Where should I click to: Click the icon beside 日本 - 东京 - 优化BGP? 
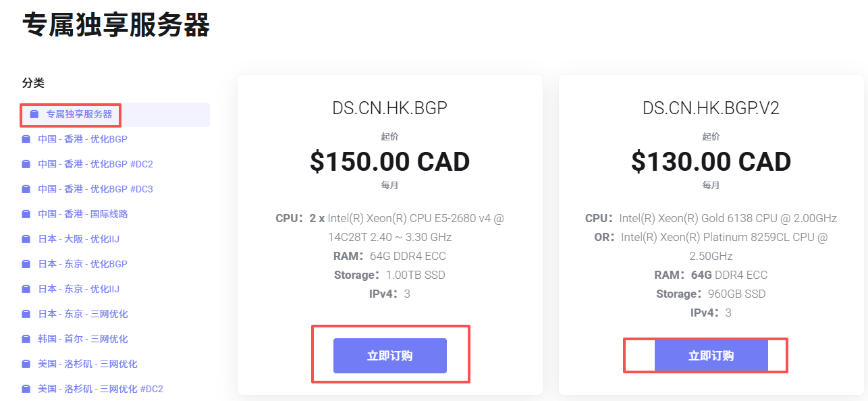pyautogui.click(x=26, y=265)
